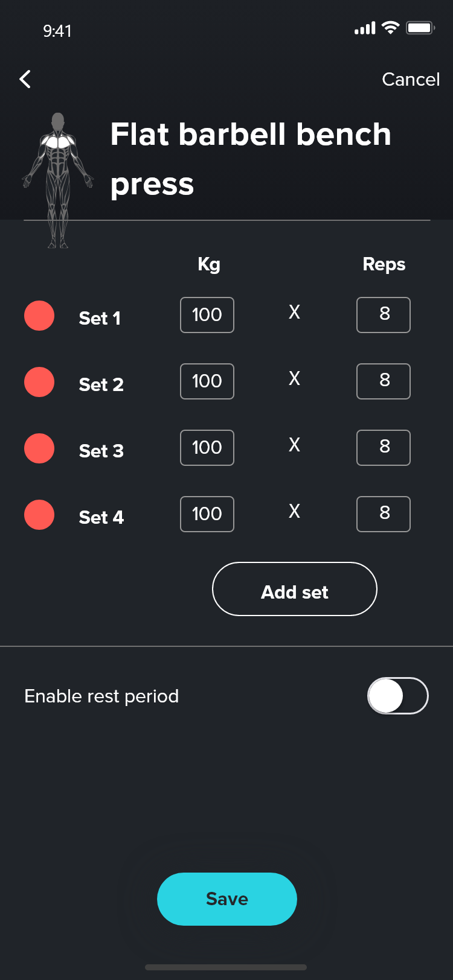The height and width of the screenshot is (980, 453).
Task: Tap the red circle for Set 1
Action: click(x=39, y=316)
